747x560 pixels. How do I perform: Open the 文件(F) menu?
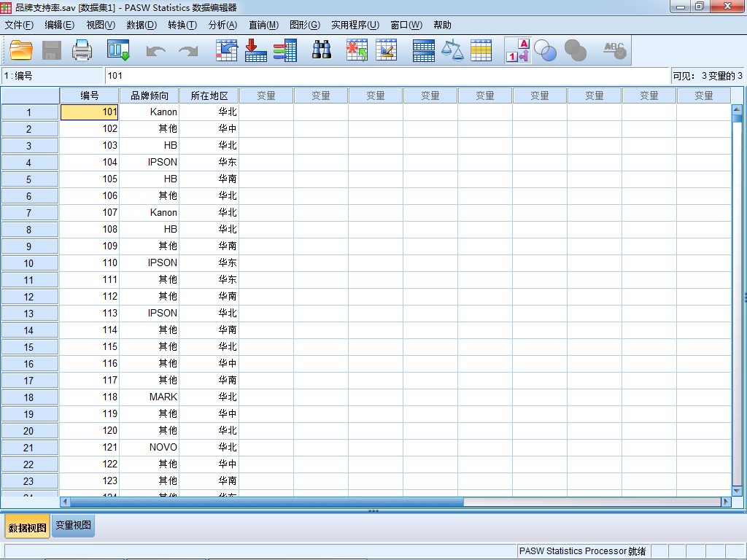tap(19, 26)
